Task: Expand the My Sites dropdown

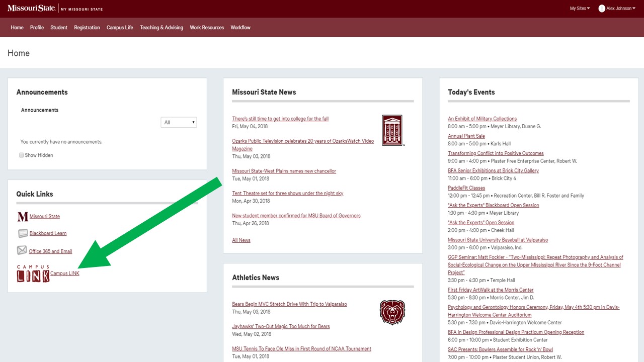Action: pos(579,8)
